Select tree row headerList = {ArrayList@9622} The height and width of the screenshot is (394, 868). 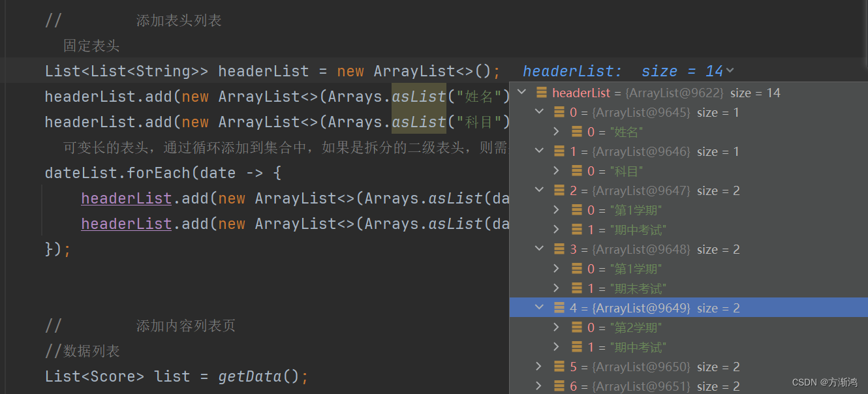tap(689, 93)
